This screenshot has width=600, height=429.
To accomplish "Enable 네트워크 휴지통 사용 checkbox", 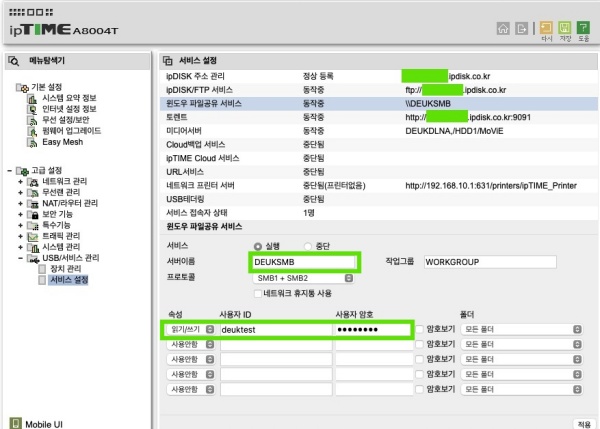I will [258, 293].
